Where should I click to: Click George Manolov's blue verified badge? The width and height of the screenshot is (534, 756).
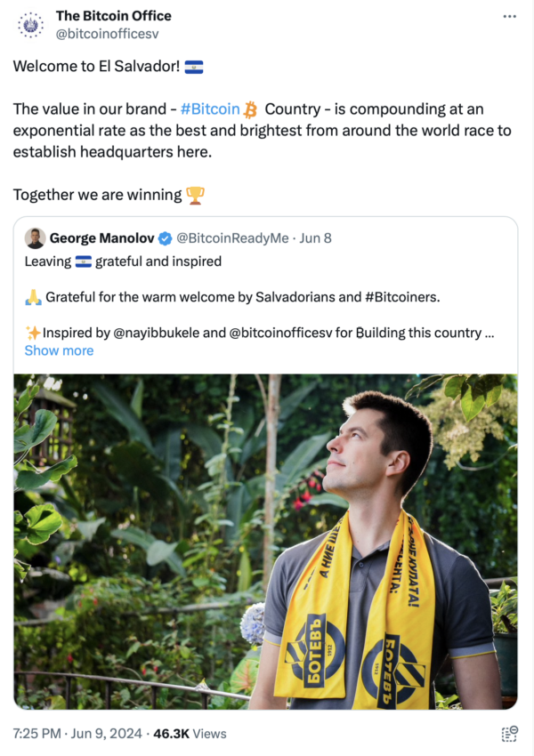166,237
